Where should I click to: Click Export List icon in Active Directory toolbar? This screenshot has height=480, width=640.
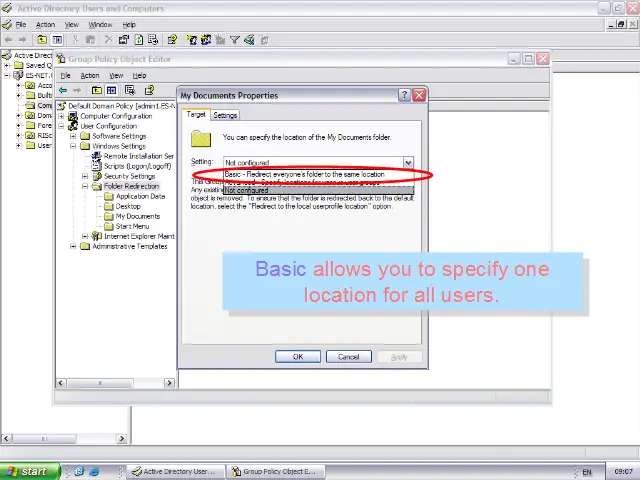[153, 40]
